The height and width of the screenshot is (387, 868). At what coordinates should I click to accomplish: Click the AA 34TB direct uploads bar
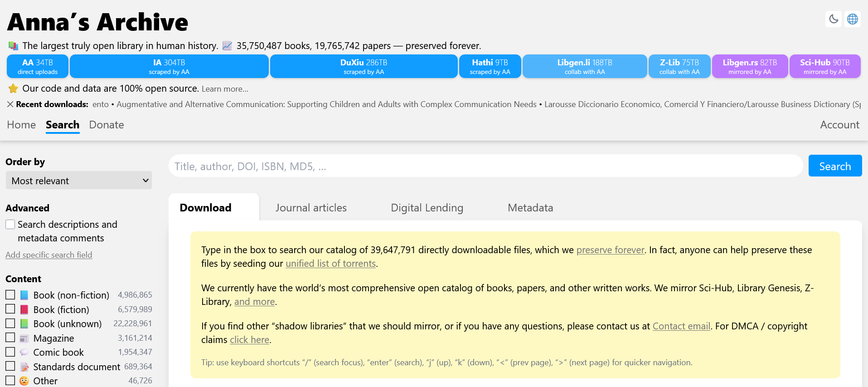[38, 66]
